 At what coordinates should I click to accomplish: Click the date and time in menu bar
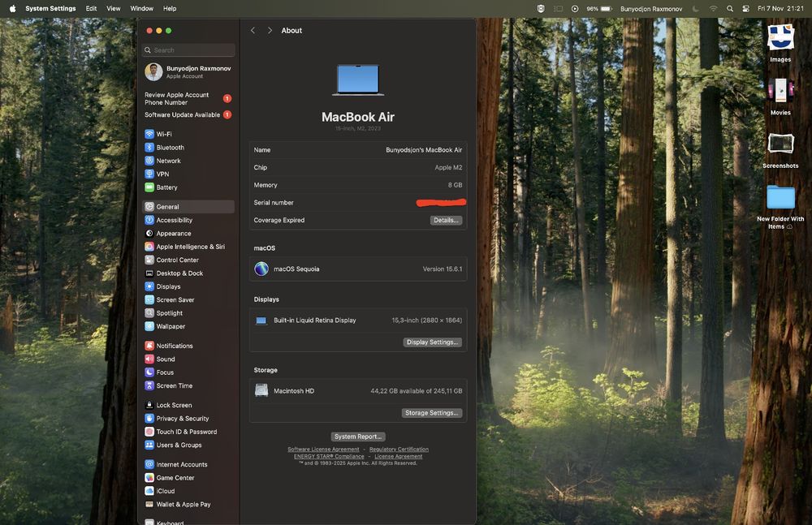pyautogui.click(x=780, y=9)
